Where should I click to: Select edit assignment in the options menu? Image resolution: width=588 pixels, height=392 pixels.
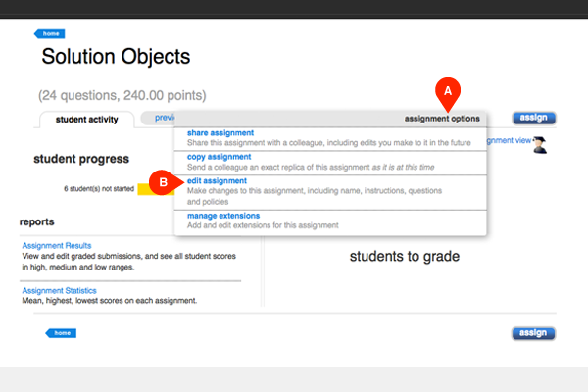[x=217, y=180]
